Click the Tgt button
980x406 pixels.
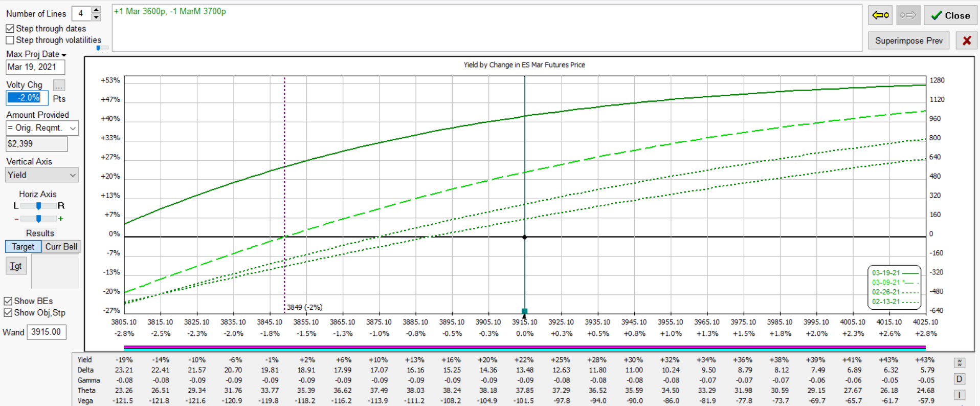click(16, 266)
